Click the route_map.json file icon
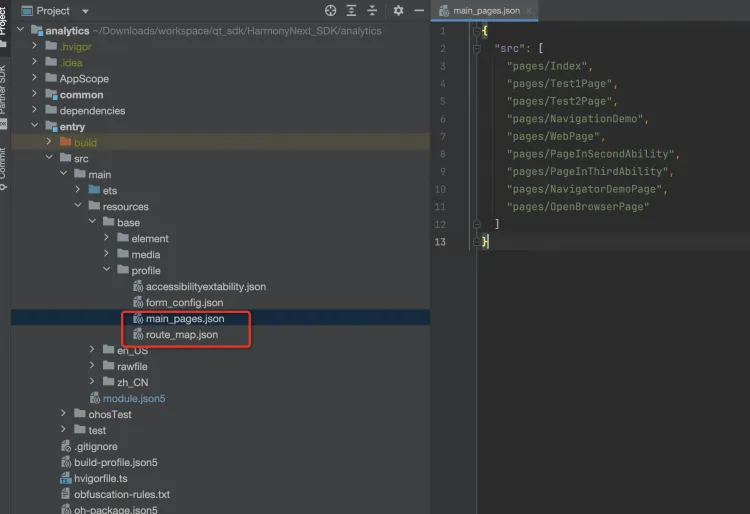This screenshot has width=750, height=514. point(138,335)
